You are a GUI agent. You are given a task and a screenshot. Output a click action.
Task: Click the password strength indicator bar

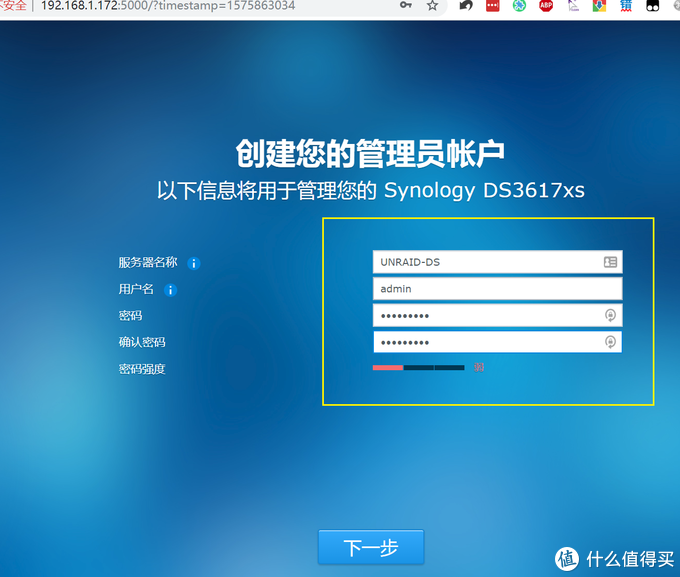(418, 368)
